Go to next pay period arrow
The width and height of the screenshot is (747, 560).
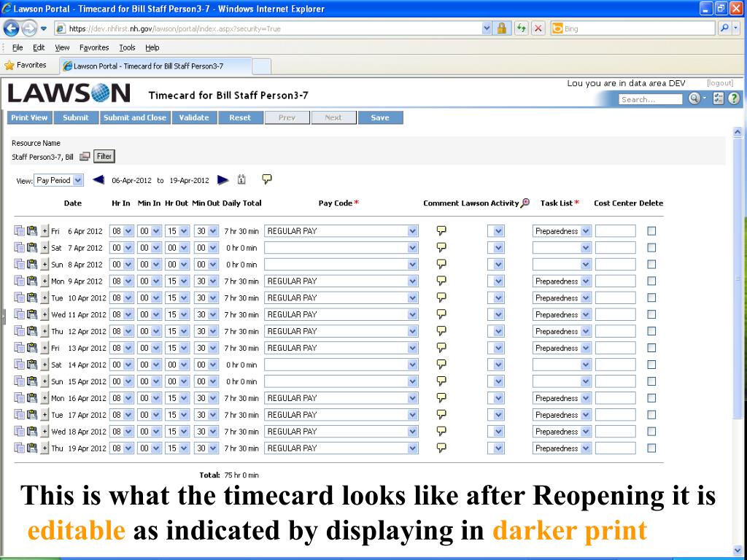point(223,179)
